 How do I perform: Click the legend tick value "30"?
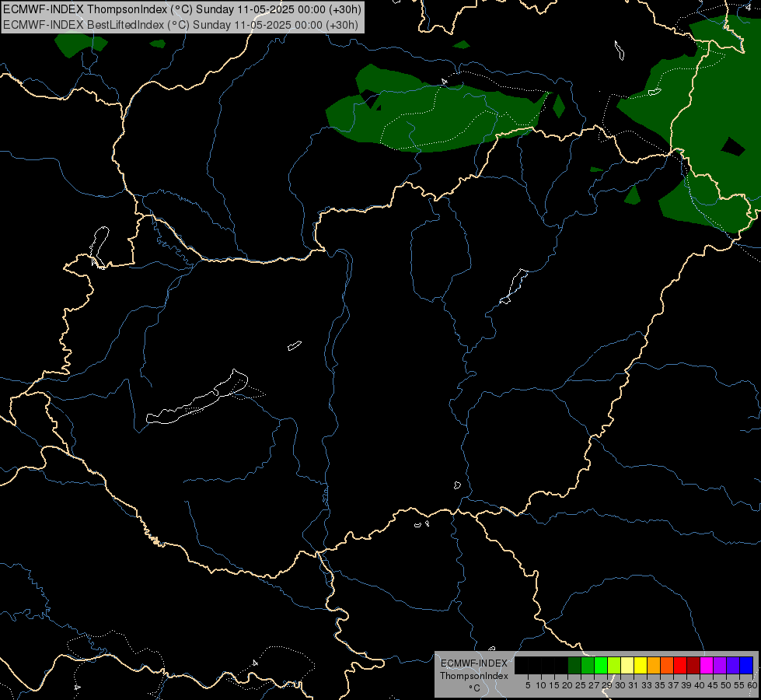click(620, 685)
